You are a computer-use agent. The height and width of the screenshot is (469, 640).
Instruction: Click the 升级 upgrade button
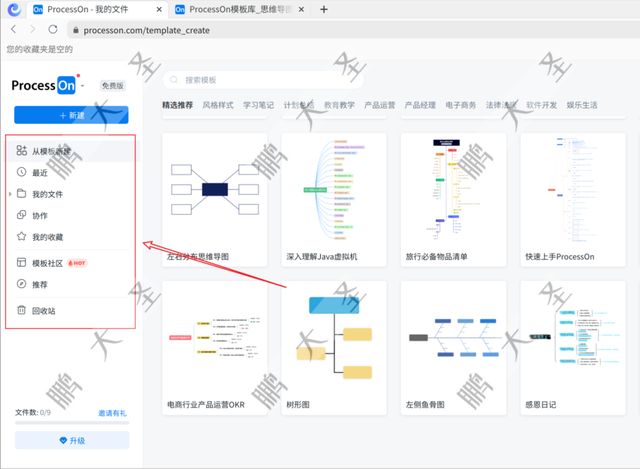[x=72, y=440]
